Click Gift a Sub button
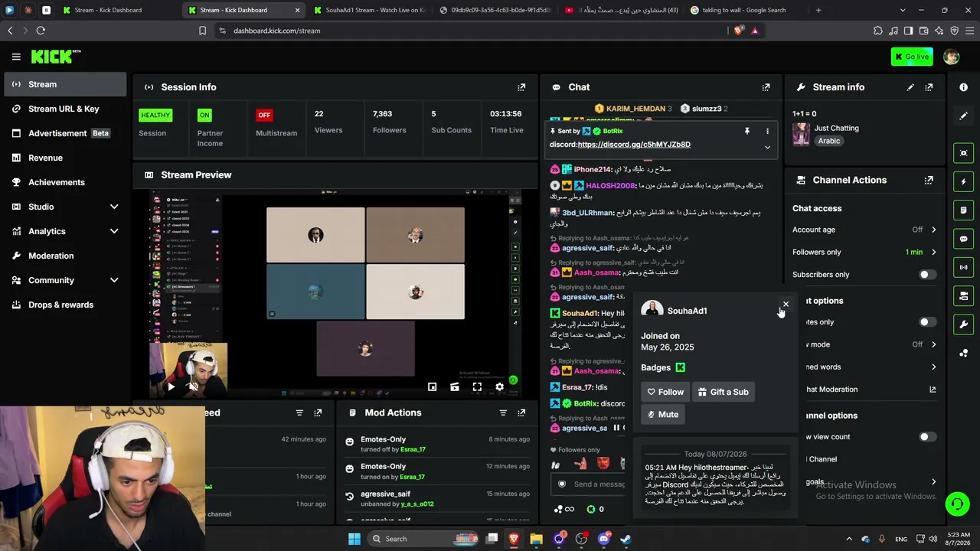This screenshot has width=980, height=551. 723,392
